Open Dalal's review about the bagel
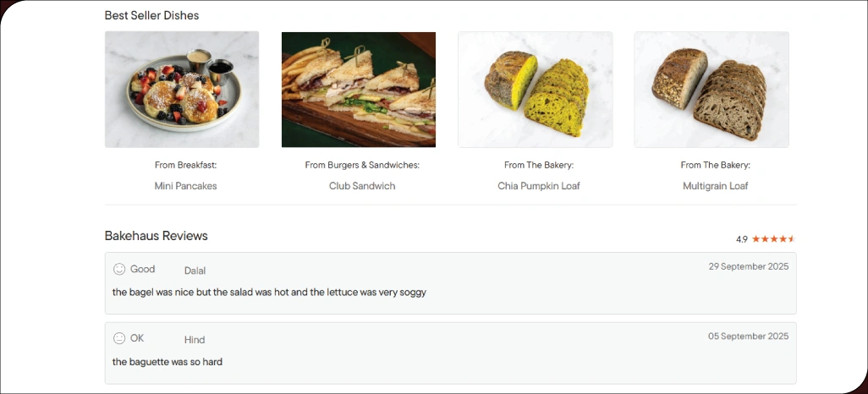The width and height of the screenshot is (868, 394). pyautogui.click(x=269, y=293)
